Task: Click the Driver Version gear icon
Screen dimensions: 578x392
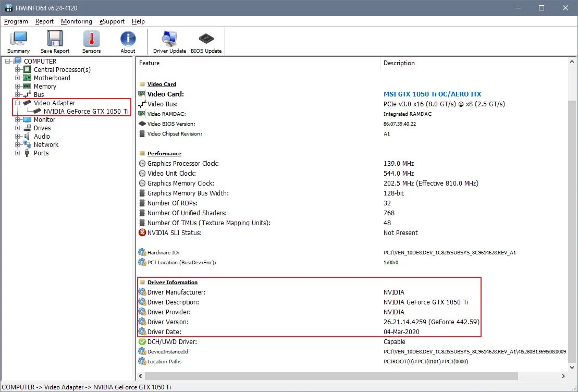Action: [x=142, y=322]
